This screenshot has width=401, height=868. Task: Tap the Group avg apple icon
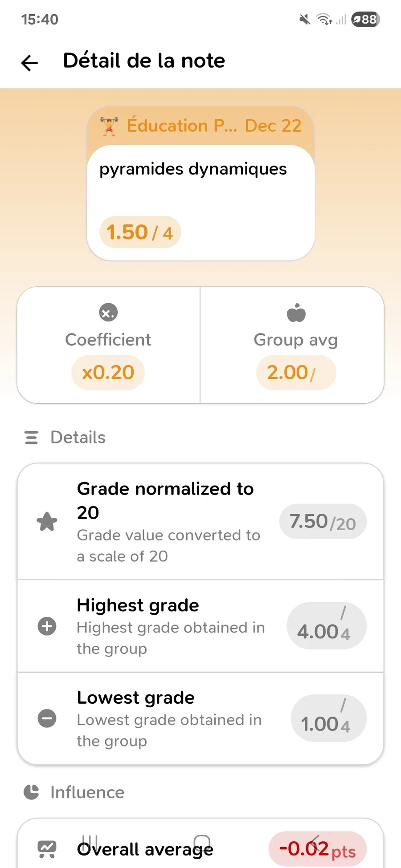coord(296,312)
